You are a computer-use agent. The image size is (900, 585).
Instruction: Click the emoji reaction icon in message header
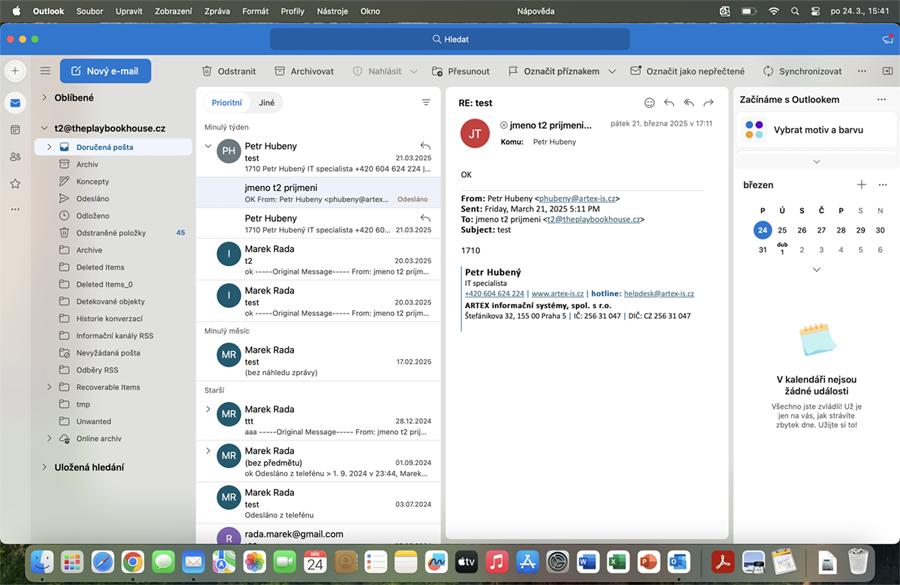(649, 103)
